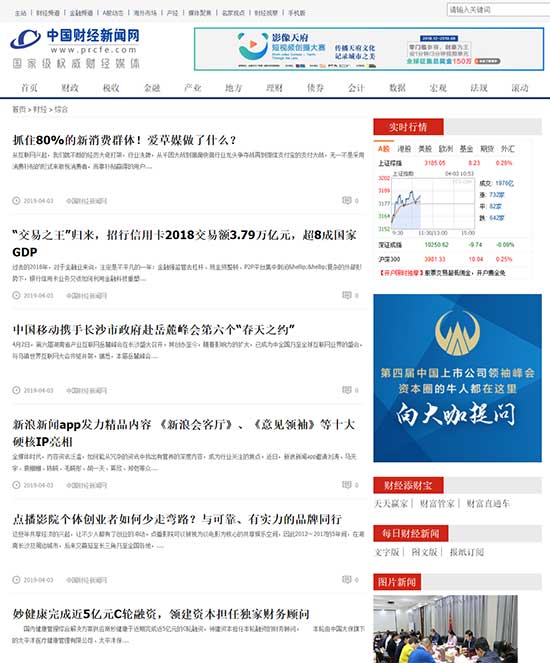Click 产经 in top utility bar
The width and height of the screenshot is (550, 663).
(172, 13)
